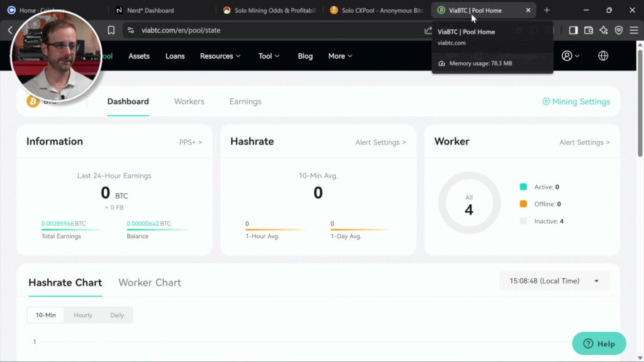Open Hashrate Alert Settings link
Screen dimensions: 644x362
(380, 143)
